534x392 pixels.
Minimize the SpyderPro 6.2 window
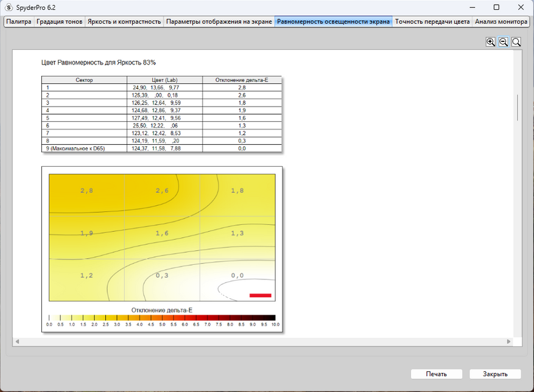(x=473, y=7)
